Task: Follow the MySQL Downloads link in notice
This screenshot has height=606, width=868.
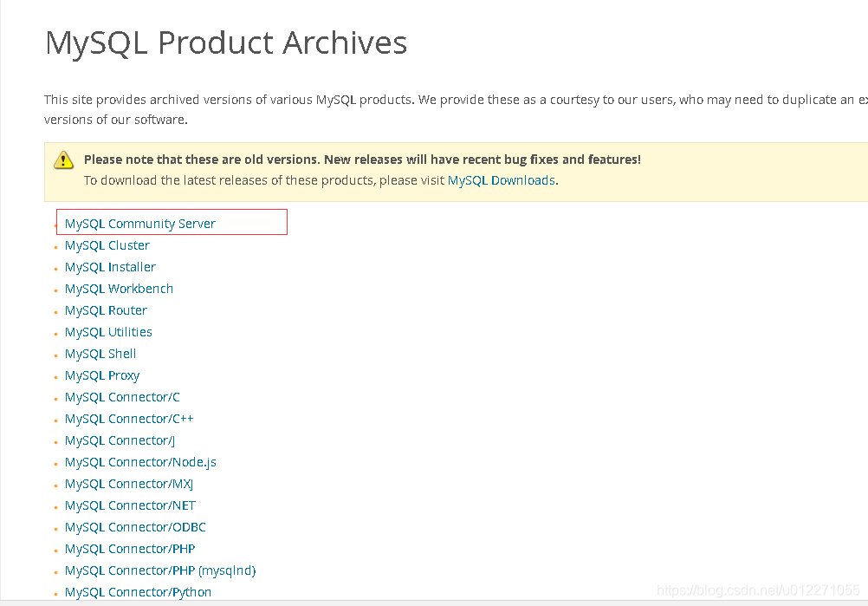Action: (x=502, y=180)
